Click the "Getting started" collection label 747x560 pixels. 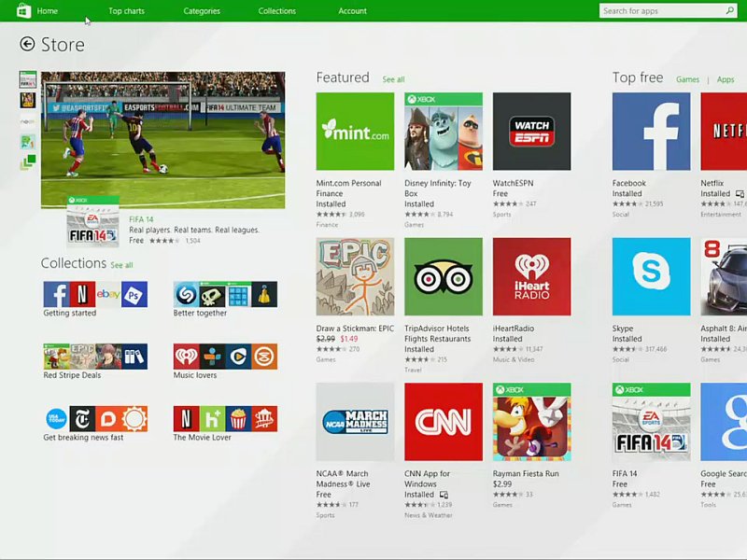[69, 313]
